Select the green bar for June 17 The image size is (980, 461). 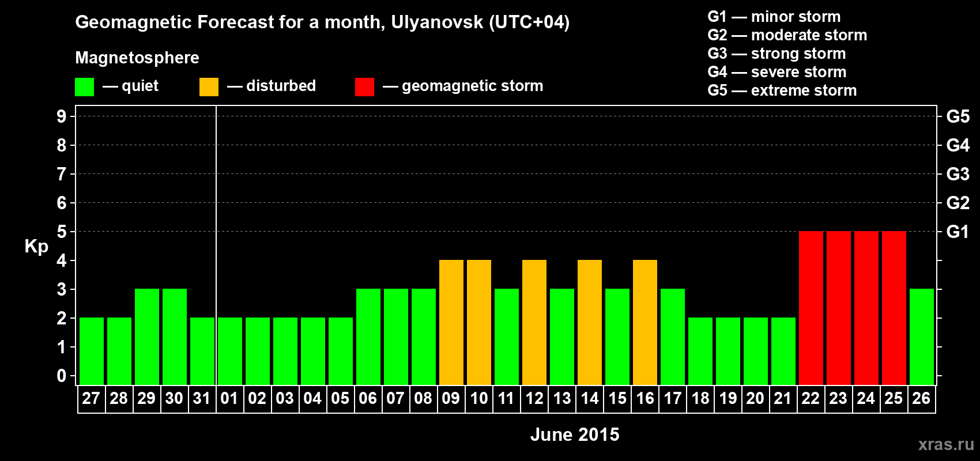coord(673,337)
